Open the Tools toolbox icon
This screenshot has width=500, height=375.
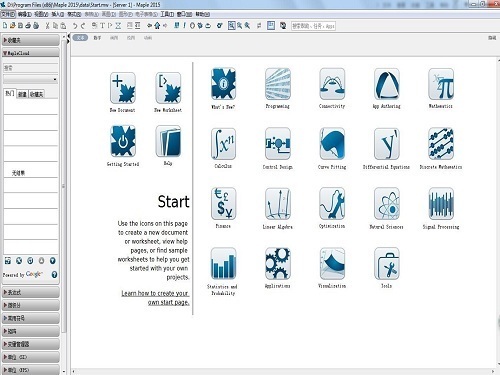tap(386, 263)
